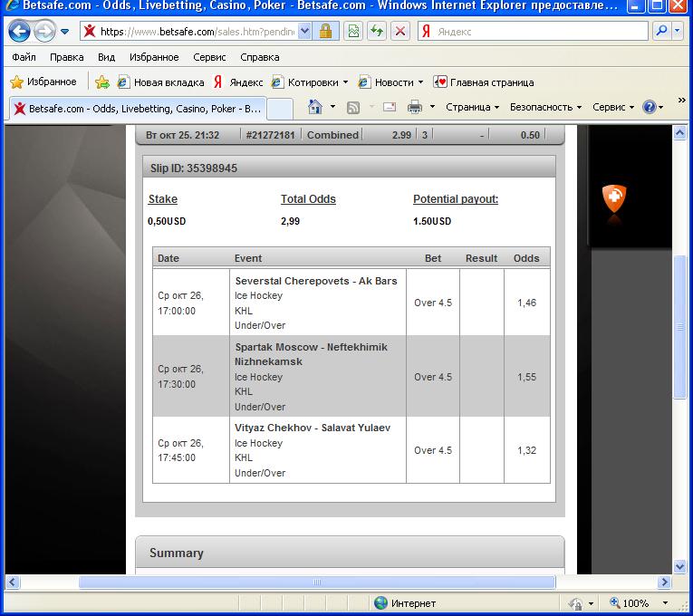Open the Избранное menu in menu bar
This screenshot has width=693, height=616.
154,57
